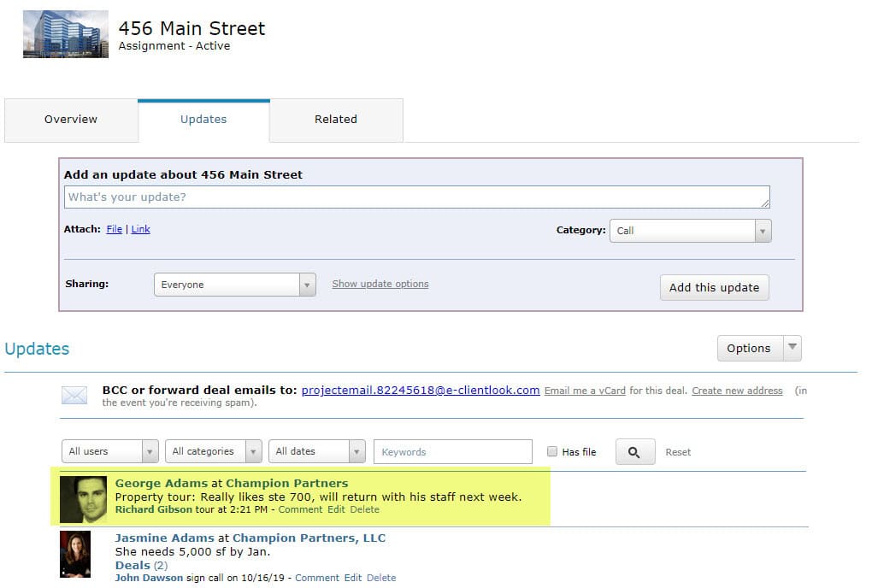The width and height of the screenshot is (872, 588).
Task: Enable the Has file checkbox
Action: [551, 451]
